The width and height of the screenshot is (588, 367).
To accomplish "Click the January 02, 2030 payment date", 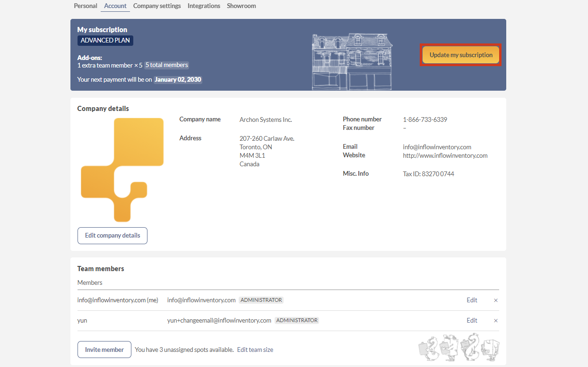I will point(178,80).
